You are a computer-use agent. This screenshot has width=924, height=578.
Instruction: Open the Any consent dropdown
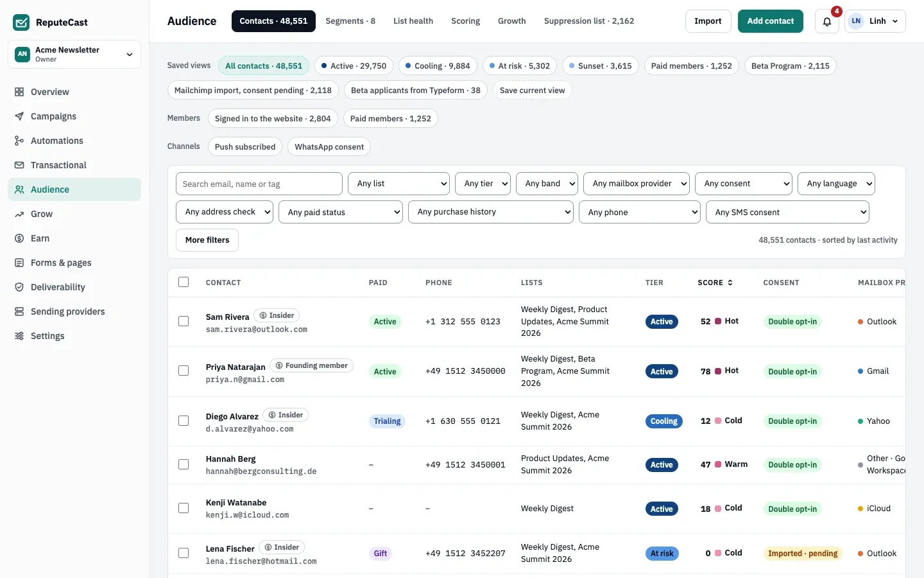click(x=744, y=184)
